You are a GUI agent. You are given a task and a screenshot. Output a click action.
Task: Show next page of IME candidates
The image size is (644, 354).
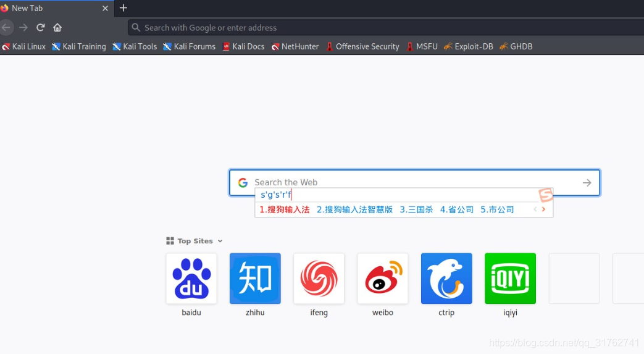[x=544, y=209]
